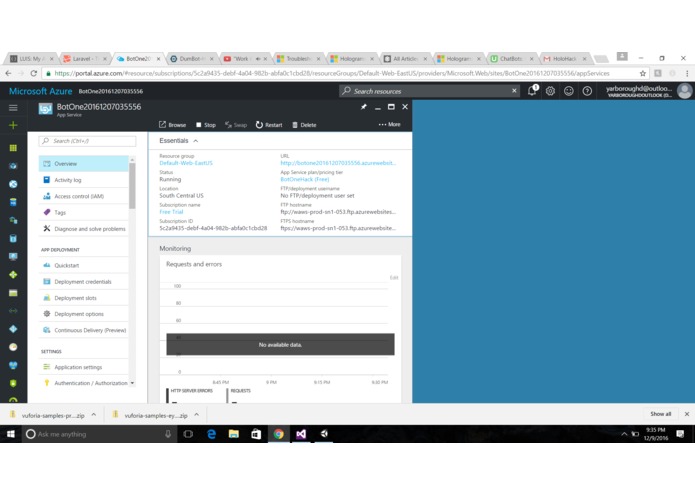Click the subscription ID text
The height and width of the screenshot is (494, 695).
pos(213,228)
